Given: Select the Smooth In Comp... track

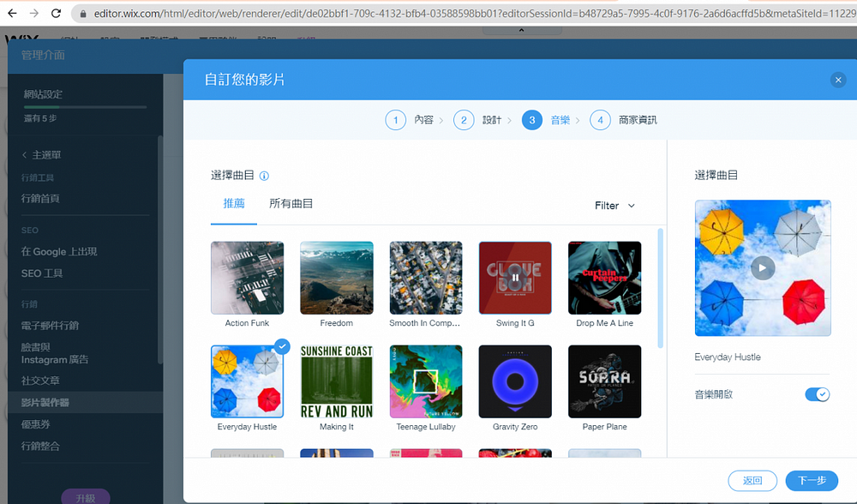Looking at the screenshot, I should click(426, 278).
